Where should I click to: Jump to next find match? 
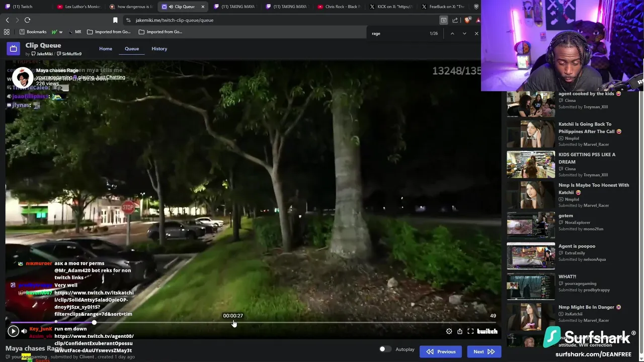pos(464,33)
